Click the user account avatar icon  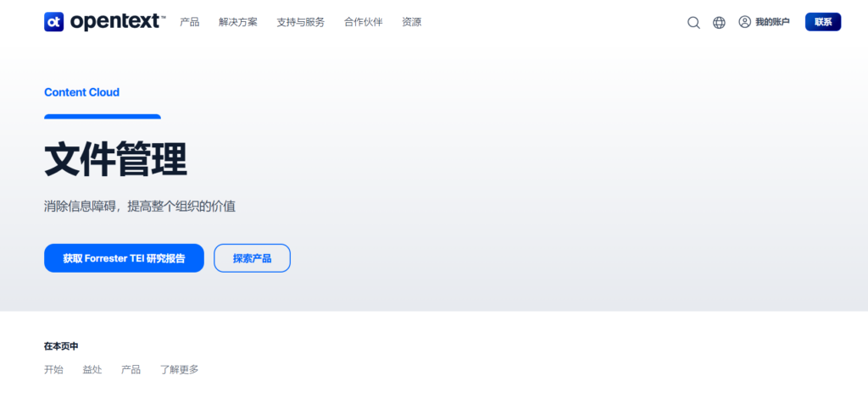[745, 22]
